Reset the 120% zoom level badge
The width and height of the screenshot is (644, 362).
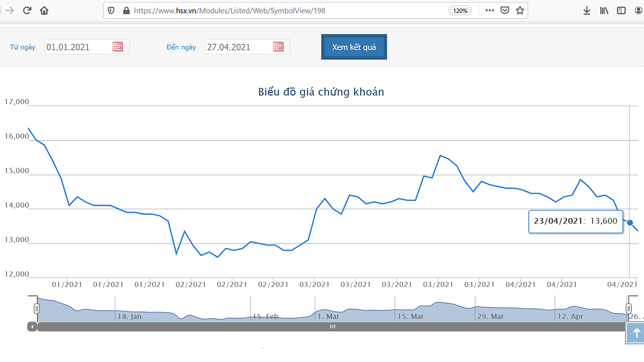(x=460, y=10)
